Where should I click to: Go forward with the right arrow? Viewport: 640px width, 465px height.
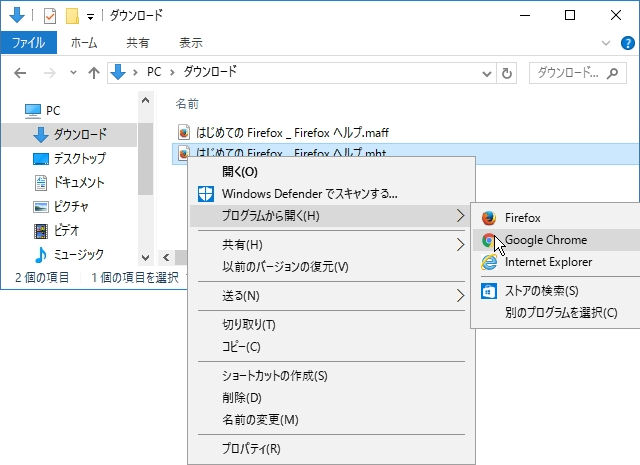tap(49, 73)
